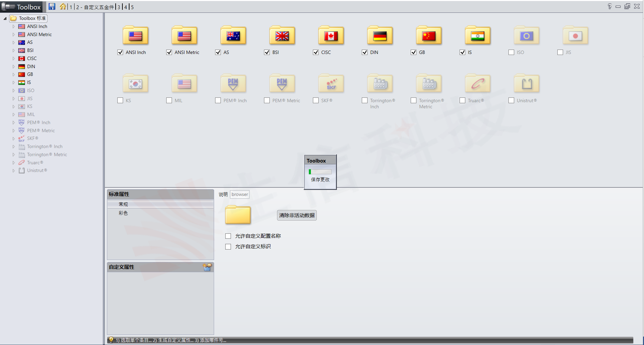Open the MIL folder icon
The height and width of the screenshot is (345, 644).
[x=184, y=84]
